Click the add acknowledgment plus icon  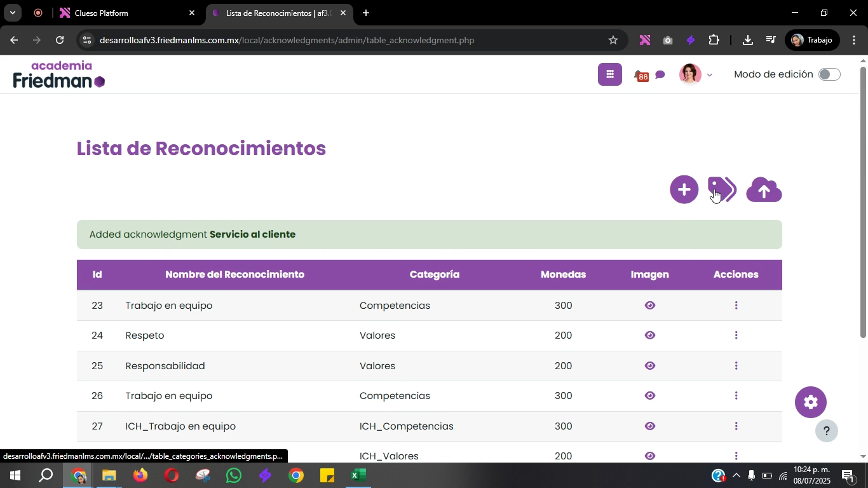click(x=684, y=189)
